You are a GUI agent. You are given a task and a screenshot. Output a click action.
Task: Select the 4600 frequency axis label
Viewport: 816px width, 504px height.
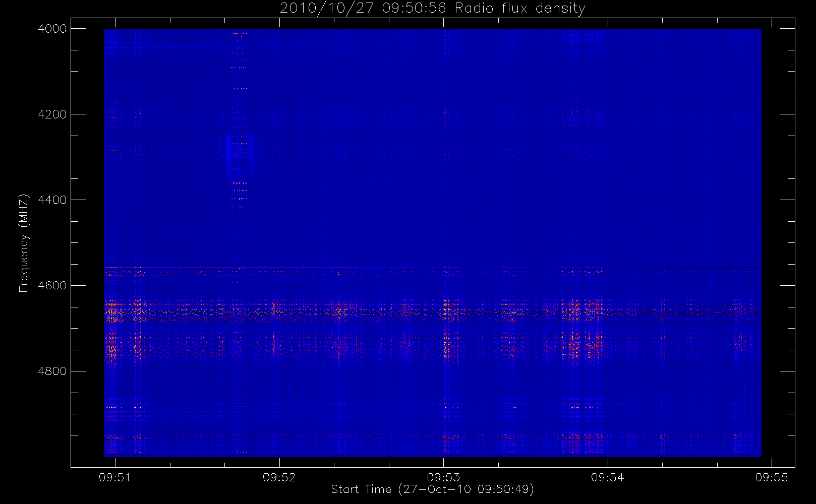click(x=52, y=286)
